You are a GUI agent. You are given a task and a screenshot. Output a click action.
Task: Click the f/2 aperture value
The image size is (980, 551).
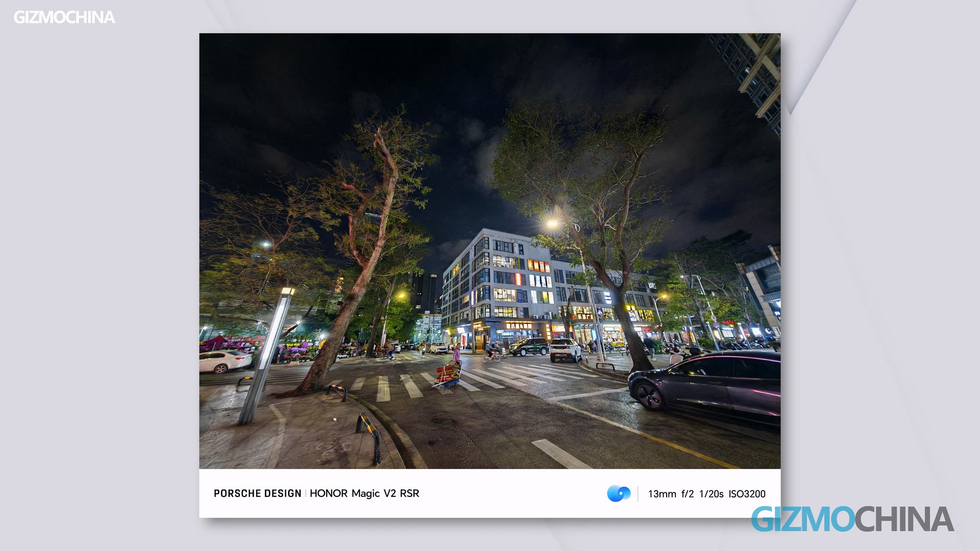pyautogui.click(x=687, y=494)
